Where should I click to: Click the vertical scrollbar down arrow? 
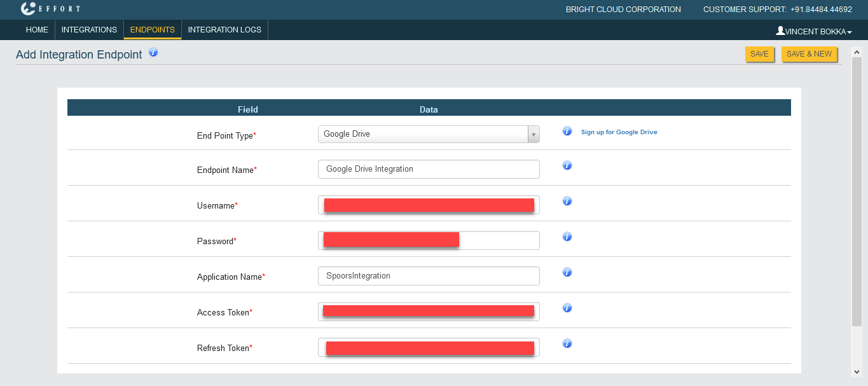[857, 372]
